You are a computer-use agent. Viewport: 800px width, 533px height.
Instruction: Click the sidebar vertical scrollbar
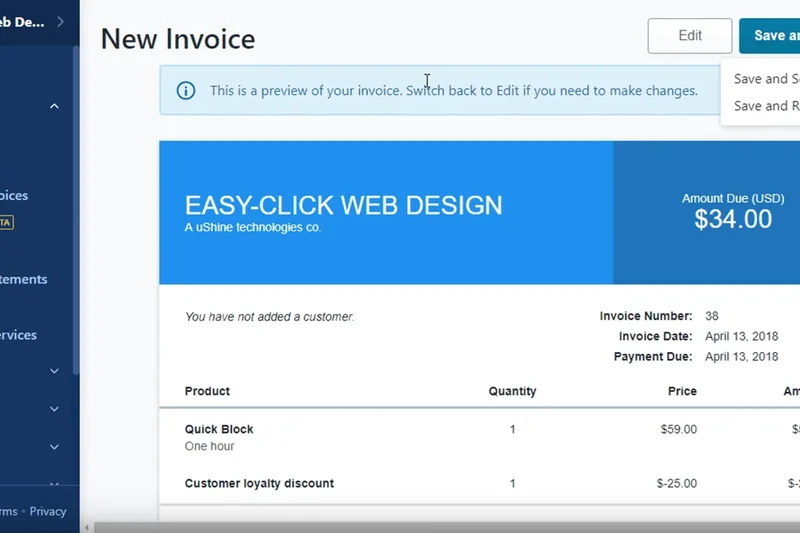click(76, 200)
